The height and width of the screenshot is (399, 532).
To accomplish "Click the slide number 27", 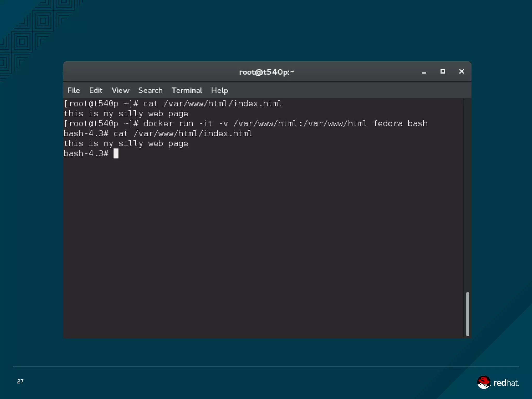I will tap(20, 381).
